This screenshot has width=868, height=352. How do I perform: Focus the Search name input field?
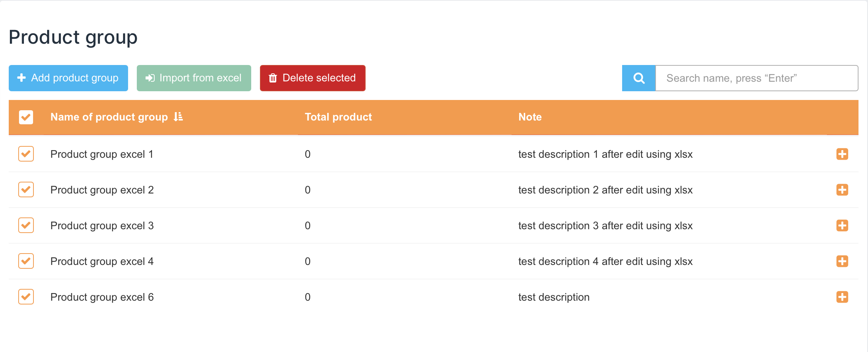point(756,78)
